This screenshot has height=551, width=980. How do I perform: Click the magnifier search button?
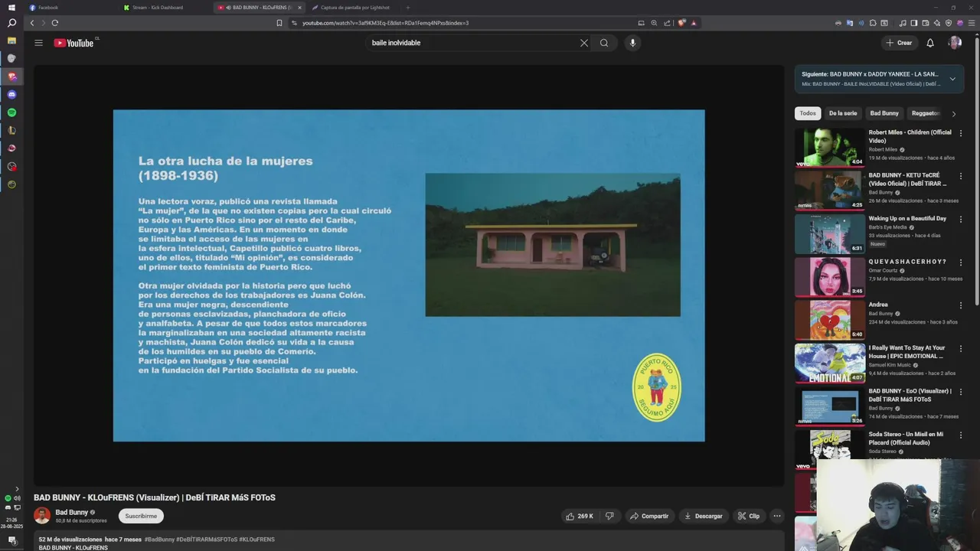coord(604,43)
